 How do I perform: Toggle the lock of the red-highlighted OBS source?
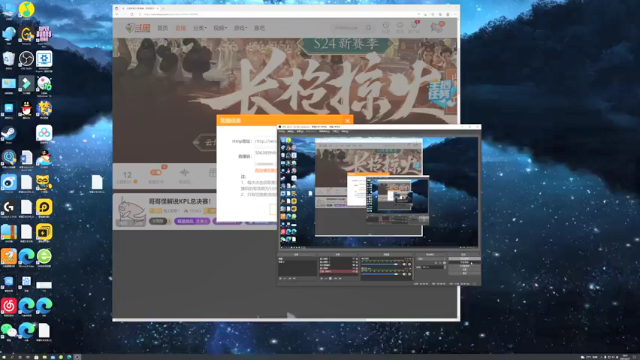357,271
